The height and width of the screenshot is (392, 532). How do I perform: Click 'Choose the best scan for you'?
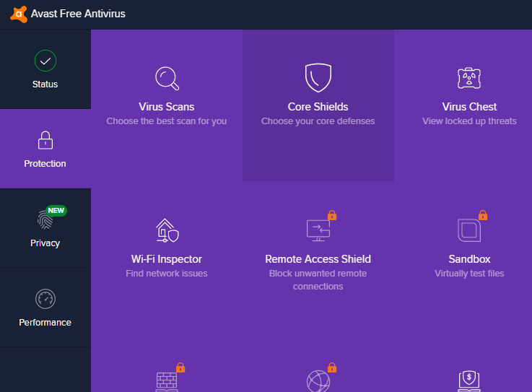[x=167, y=121]
